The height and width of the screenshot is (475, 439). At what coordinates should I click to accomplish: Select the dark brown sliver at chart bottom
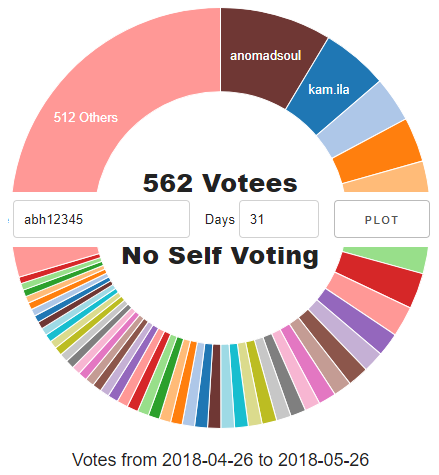point(215,386)
